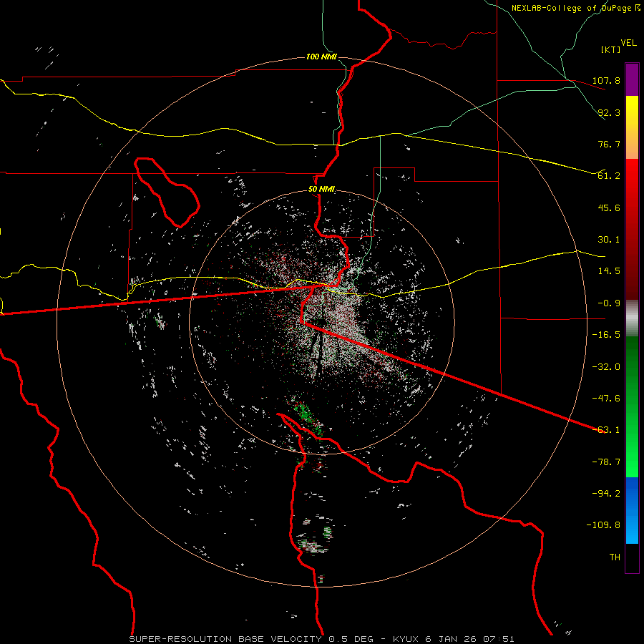This screenshot has width=644, height=644.
Task: Click the 100 NMI range ring label
Action: tap(321, 57)
